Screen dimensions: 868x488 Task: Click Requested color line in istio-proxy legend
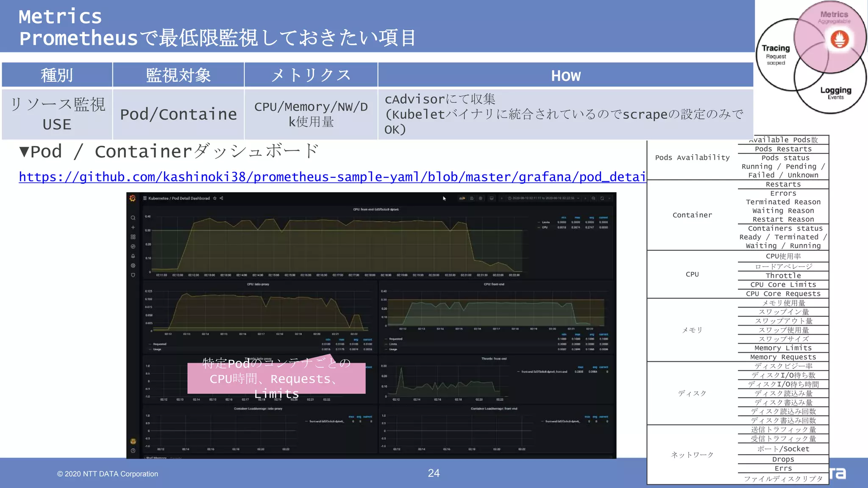pos(150,344)
